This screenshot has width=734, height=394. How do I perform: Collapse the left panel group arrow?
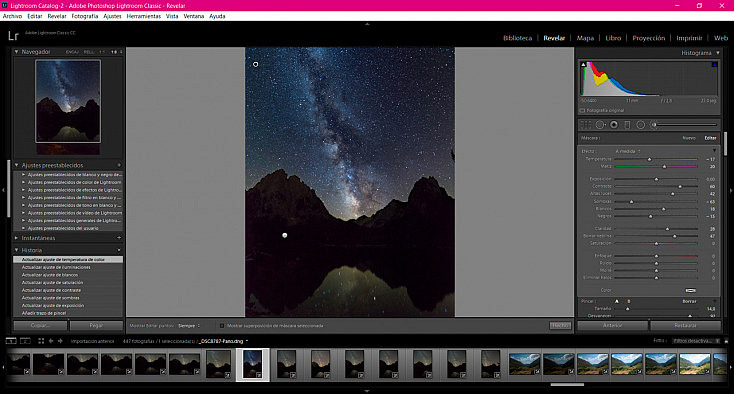pos(3,190)
